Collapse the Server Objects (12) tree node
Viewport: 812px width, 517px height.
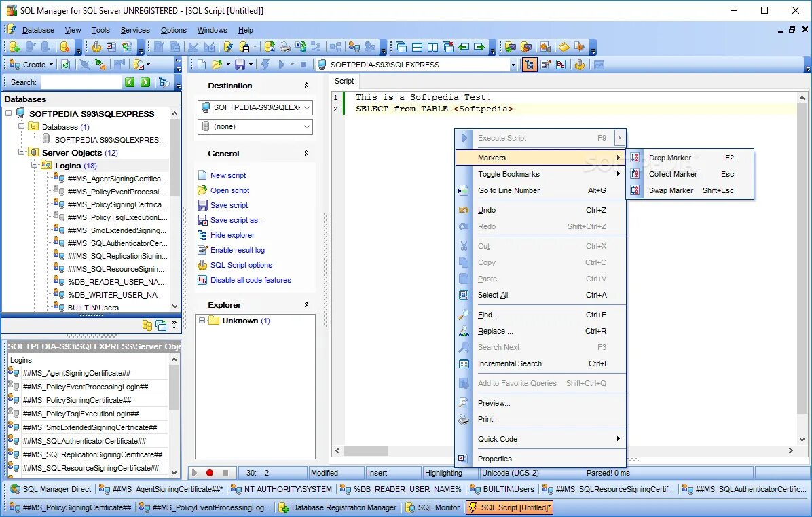[x=21, y=152]
